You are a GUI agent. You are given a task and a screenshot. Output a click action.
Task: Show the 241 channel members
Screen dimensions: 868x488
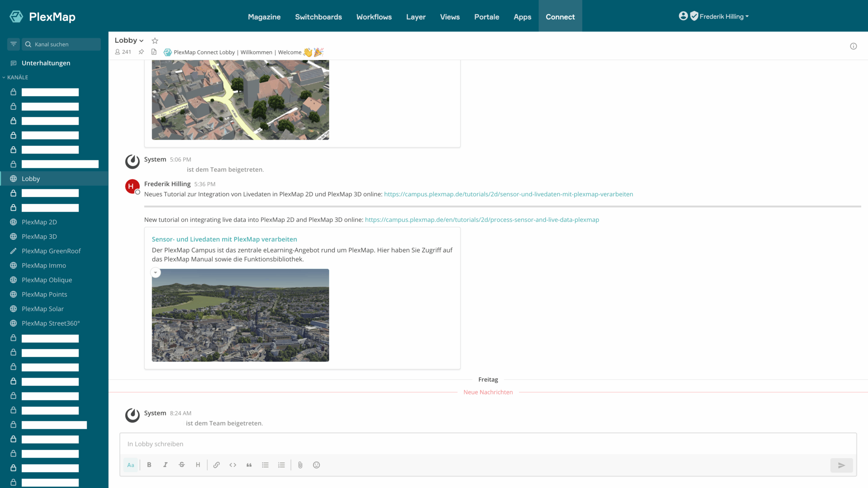coord(123,52)
